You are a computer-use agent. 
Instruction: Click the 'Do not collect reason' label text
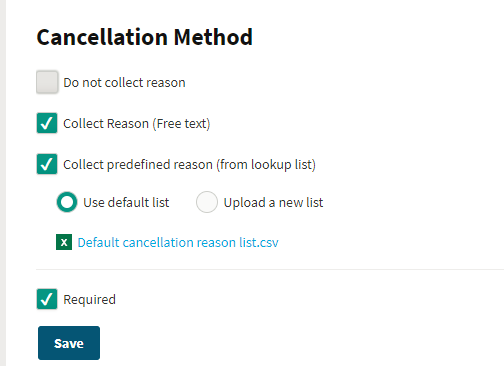(124, 83)
